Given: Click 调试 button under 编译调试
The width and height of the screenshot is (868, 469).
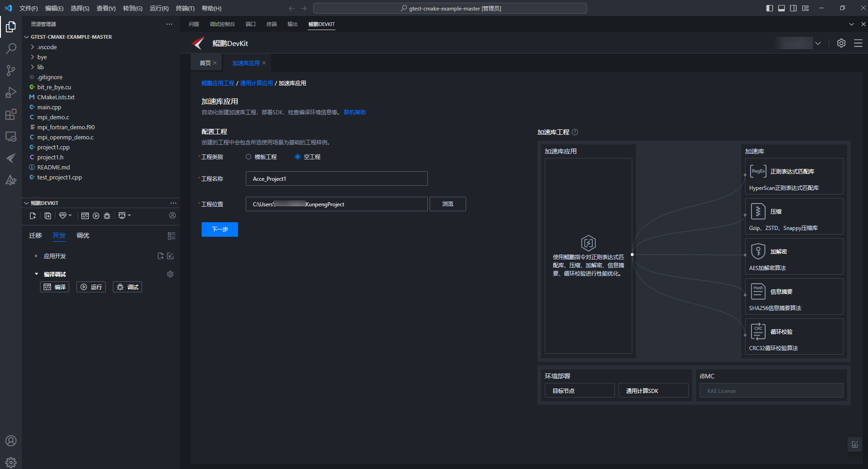Looking at the screenshot, I should [127, 287].
